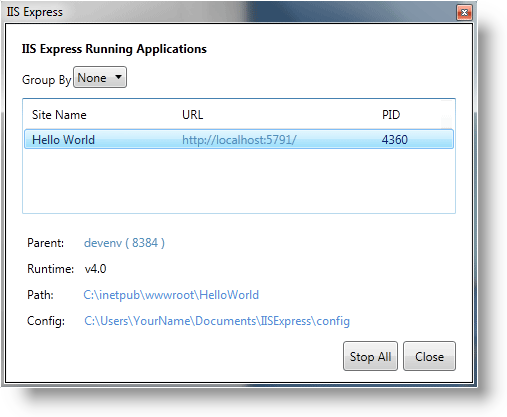Open the C:\inetpub\wwwroot\HelloWorld path link

coord(171,295)
